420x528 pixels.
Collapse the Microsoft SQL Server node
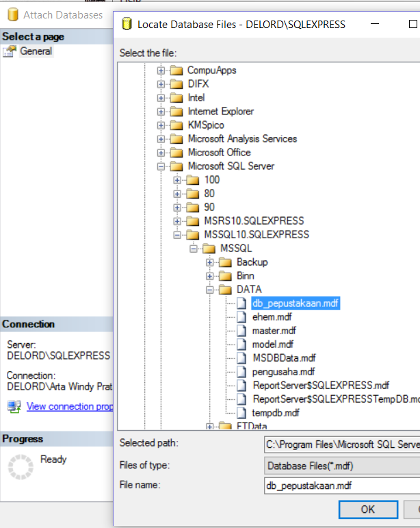[x=161, y=166]
